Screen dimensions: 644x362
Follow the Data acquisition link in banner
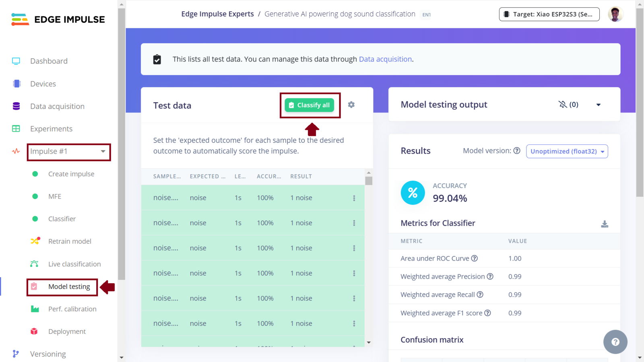[385, 59]
